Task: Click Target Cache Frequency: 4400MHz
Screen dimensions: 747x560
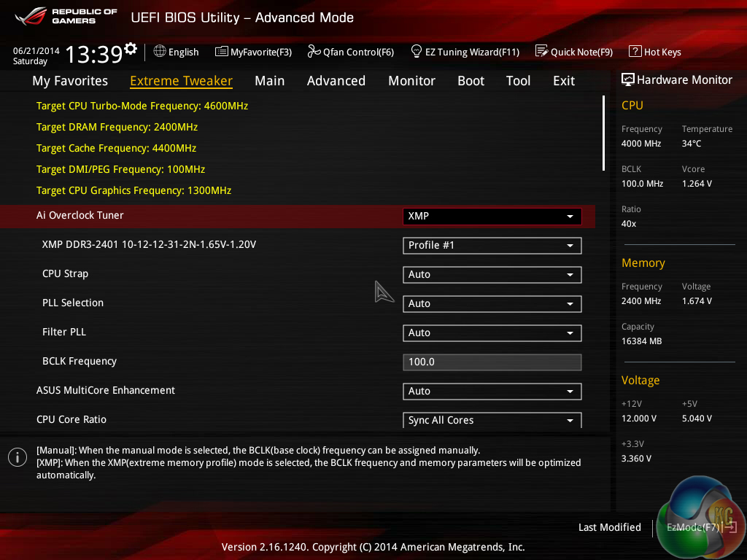Action: pyautogui.click(x=116, y=148)
